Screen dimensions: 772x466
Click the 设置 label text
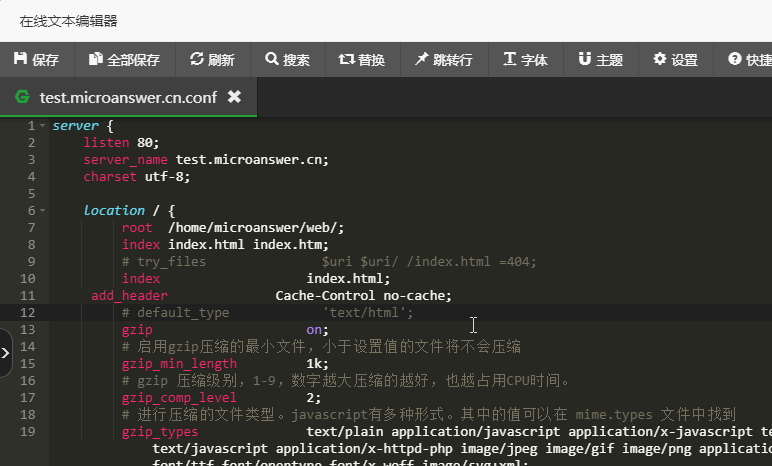click(684, 60)
